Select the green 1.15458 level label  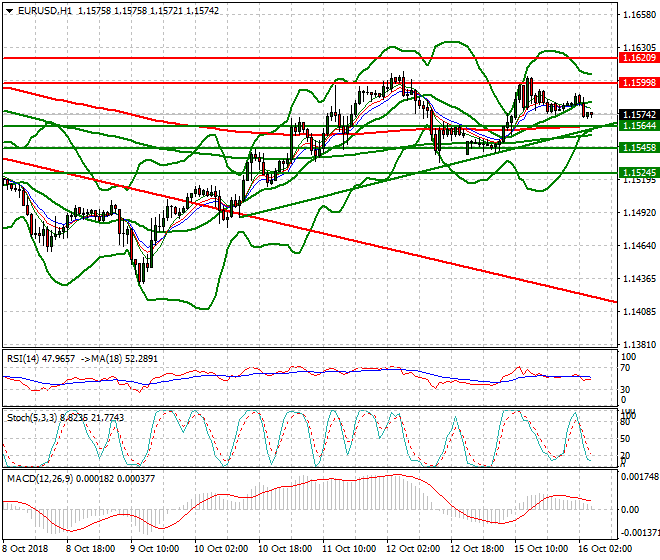(x=639, y=147)
